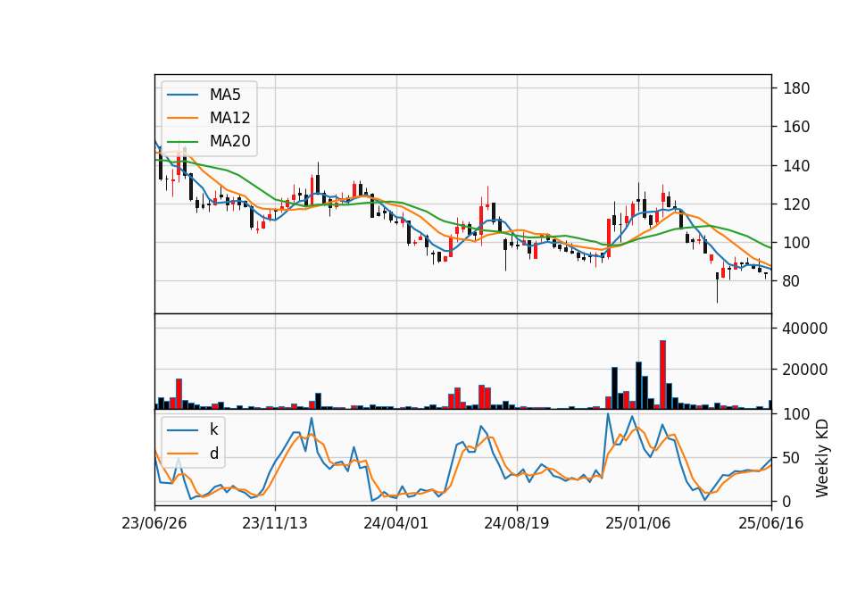The image size is (857, 616).
Task: Click the 180 price axis label
Action: 796,88
